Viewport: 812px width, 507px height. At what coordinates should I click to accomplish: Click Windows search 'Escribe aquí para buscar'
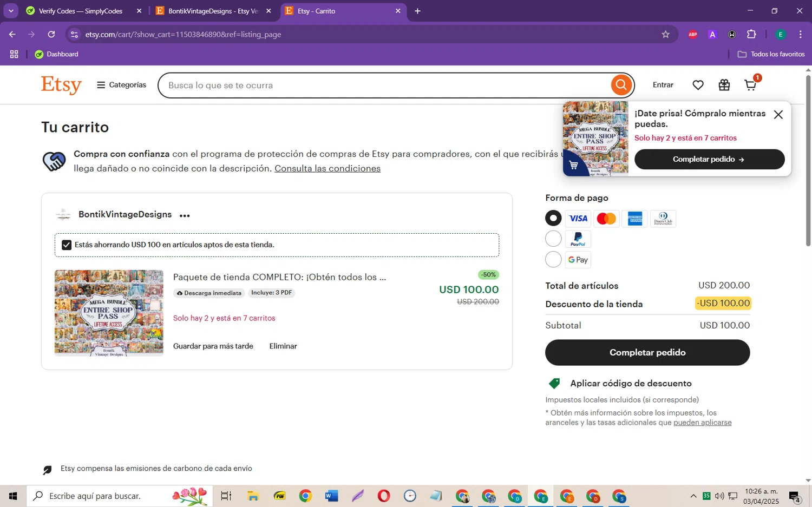[x=119, y=496]
